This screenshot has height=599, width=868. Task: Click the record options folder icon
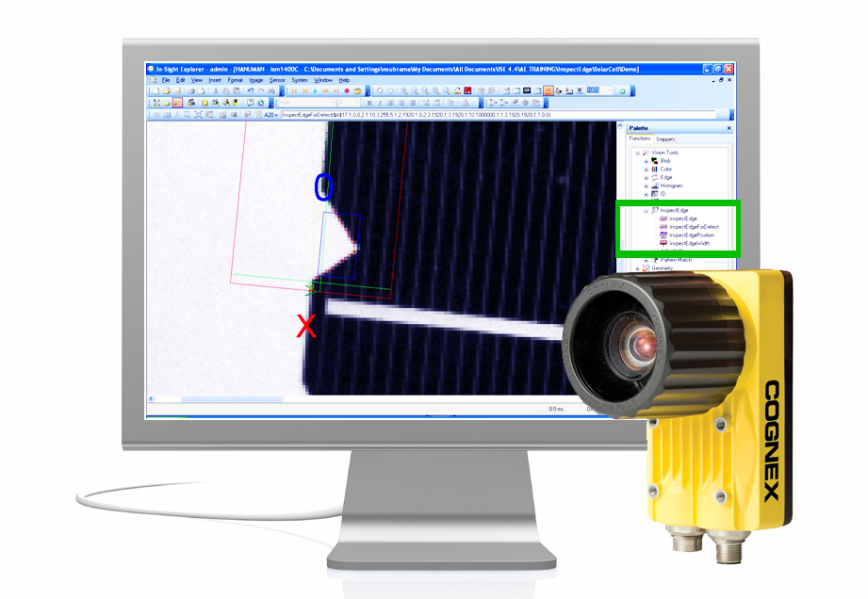tap(357, 90)
